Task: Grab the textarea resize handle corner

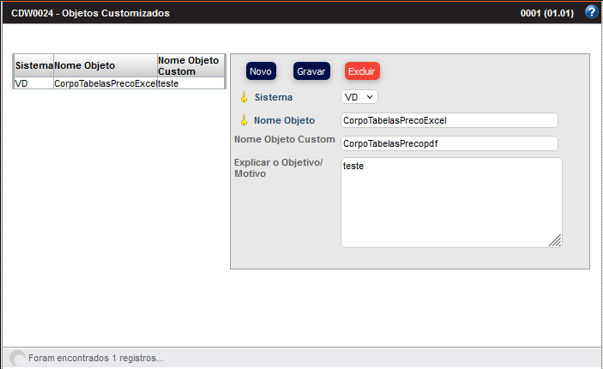Action: point(555,241)
